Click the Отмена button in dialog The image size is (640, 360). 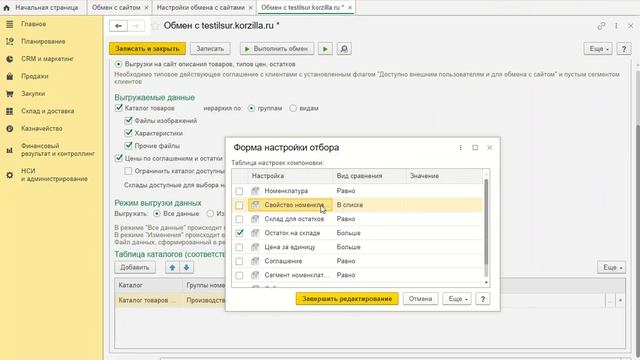[x=420, y=299]
